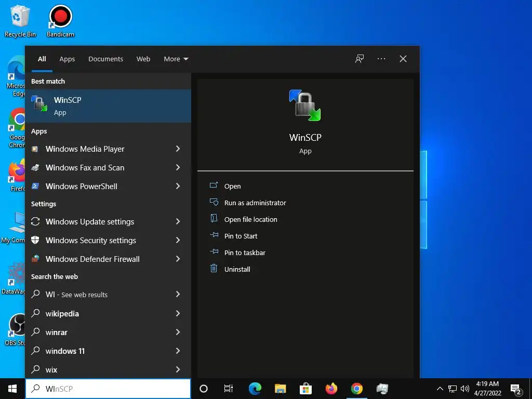The width and height of the screenshot is (532, 399).
Task: Click the Run as administrator shield icon
Action: [214, 202]
